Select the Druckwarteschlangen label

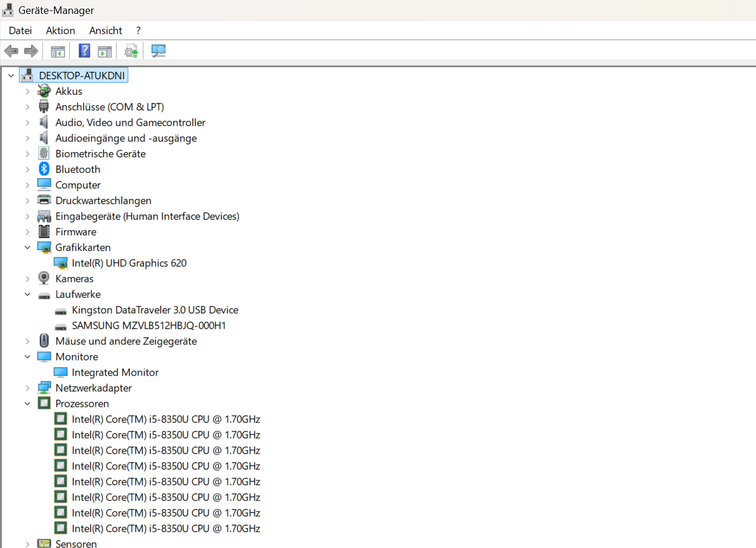[x=103, y=200]
